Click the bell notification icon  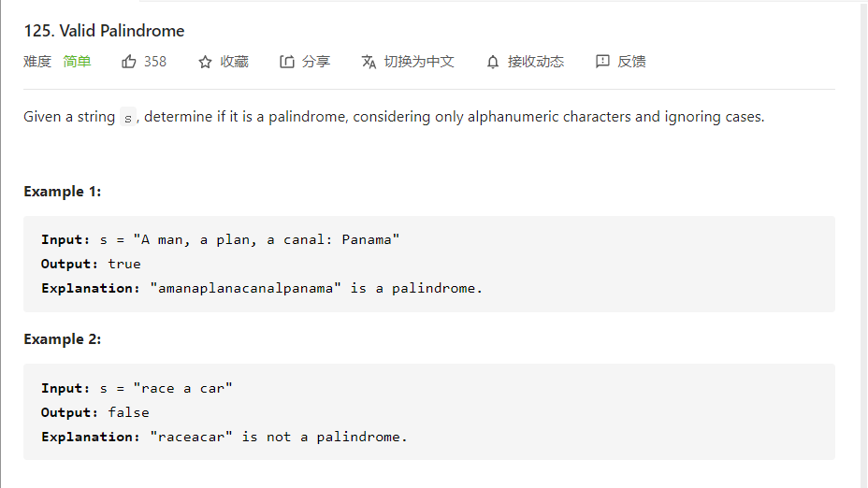coord(493,62)
